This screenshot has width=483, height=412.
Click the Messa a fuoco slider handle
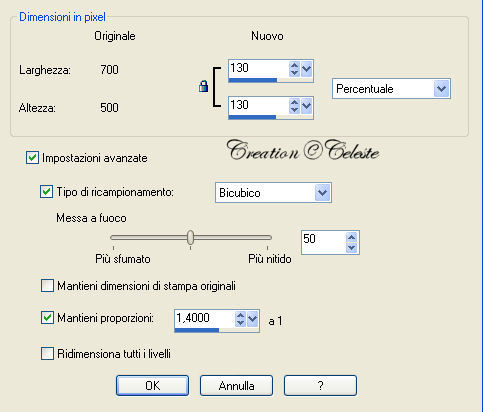tap(190, 237)
